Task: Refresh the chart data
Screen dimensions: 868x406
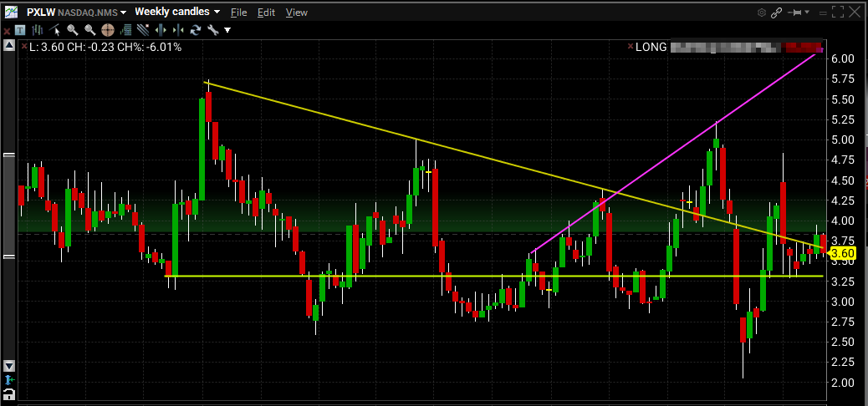Action: click(196, 30)
